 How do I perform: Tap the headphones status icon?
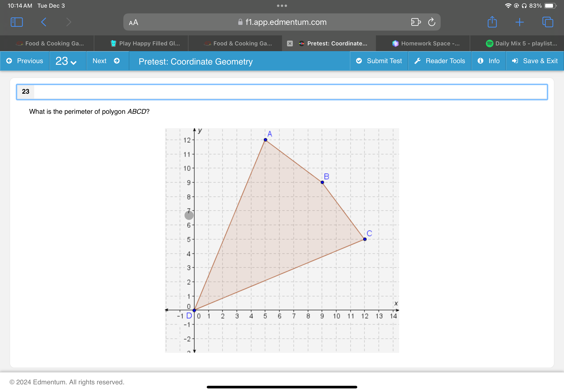pos(524,6)
